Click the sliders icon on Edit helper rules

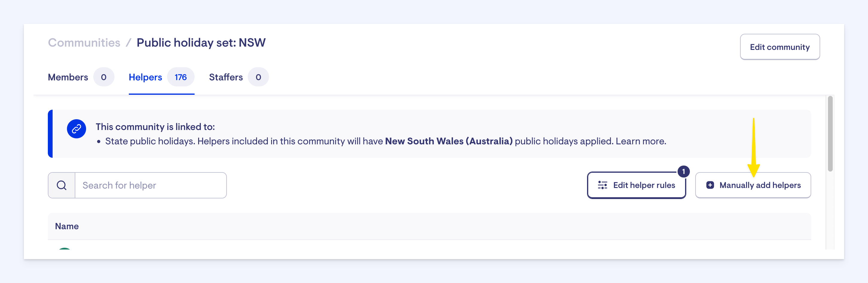pos(603,185)
